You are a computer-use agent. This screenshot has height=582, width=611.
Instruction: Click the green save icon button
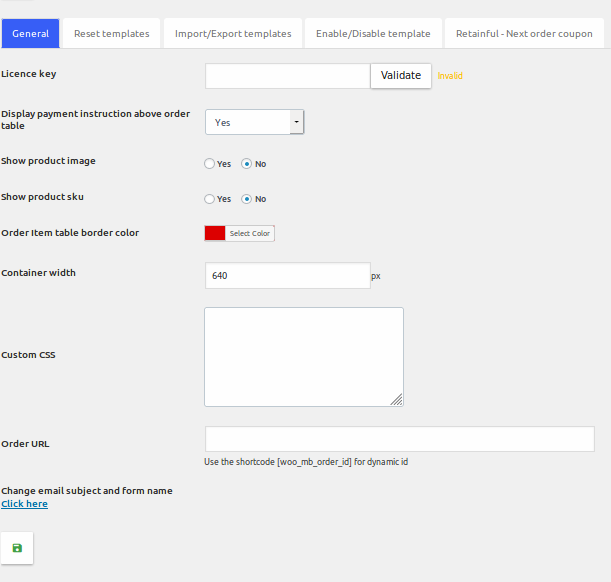point(17,548)
